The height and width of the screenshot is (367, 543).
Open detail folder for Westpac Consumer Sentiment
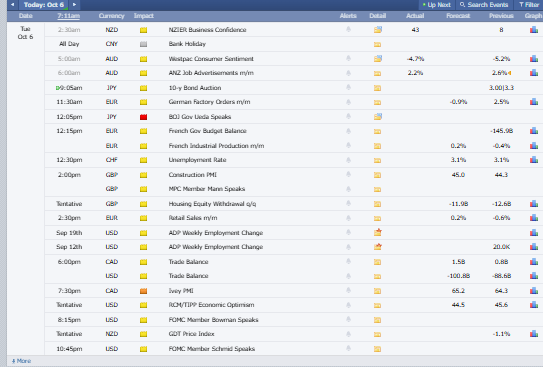(377, 59)
